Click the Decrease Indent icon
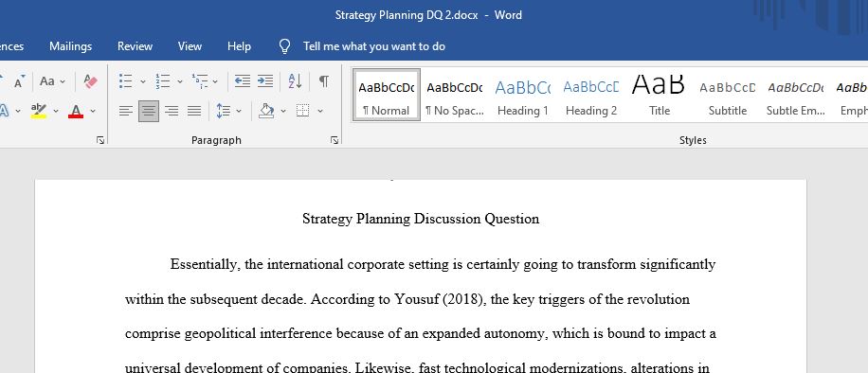868x373 pixels. pos(243,81)
